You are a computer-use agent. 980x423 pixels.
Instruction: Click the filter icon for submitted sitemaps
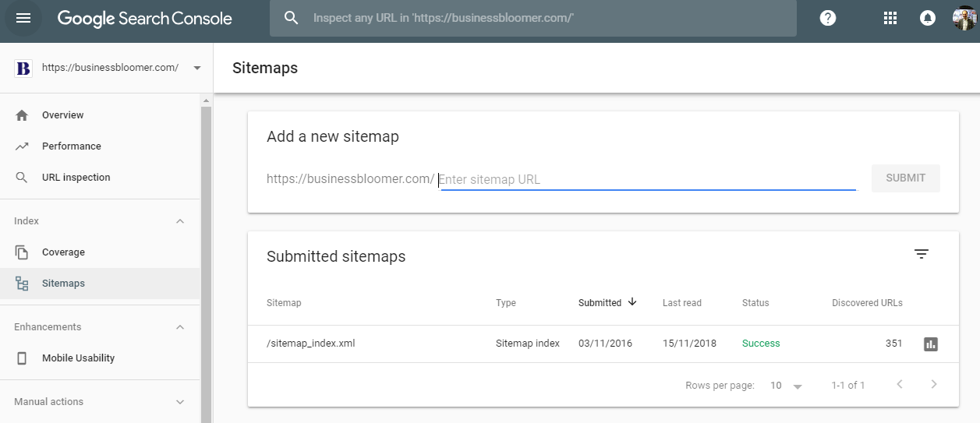click(922, 254)
